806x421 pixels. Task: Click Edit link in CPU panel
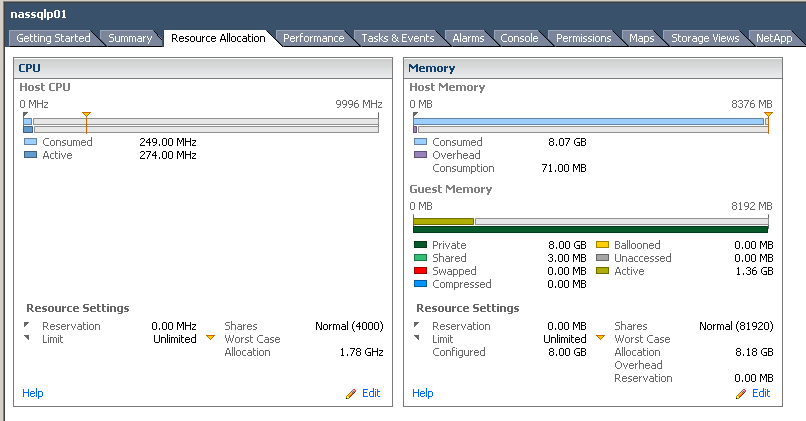pyautogui.click(x=371, y=393)
